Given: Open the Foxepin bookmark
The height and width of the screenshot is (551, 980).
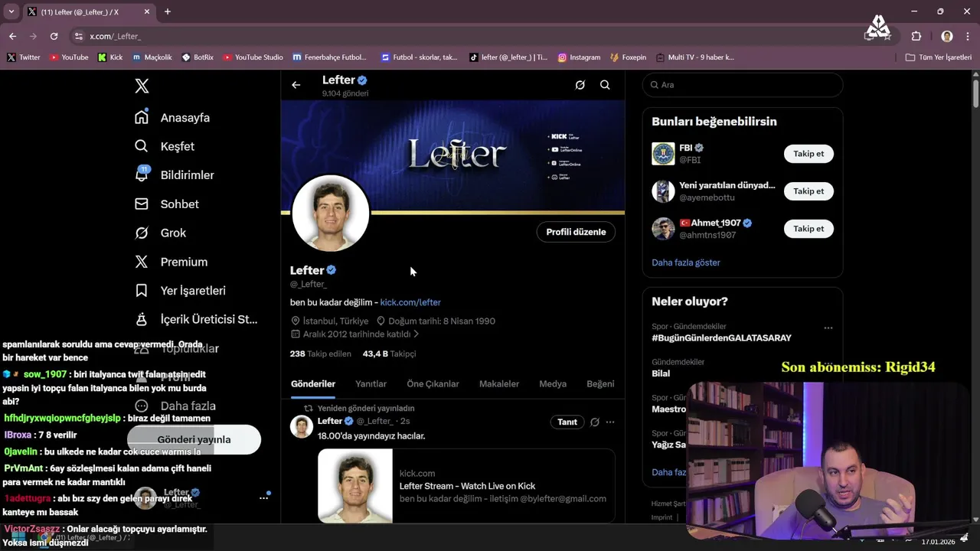Looking at the screenshot, I should point(628,57).
